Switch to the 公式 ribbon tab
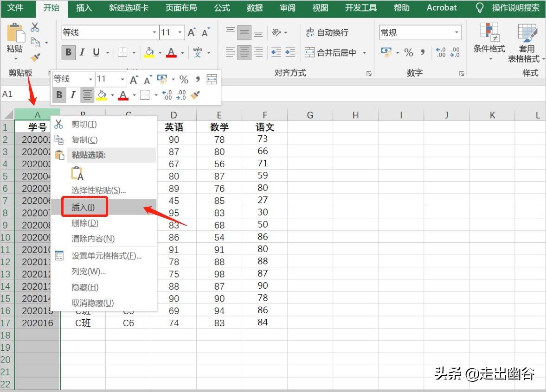The image size is (546, 392). point(222,8)
